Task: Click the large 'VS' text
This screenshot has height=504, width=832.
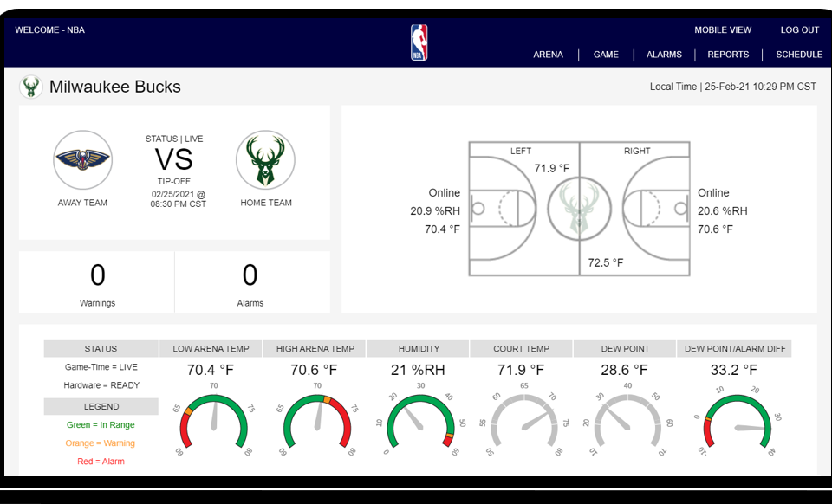Action: pyautogui.click(x=174, y=159)
